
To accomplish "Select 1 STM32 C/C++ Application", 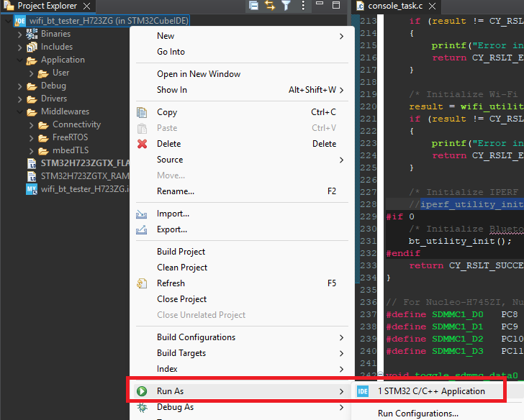I will (x=431, y=391).
